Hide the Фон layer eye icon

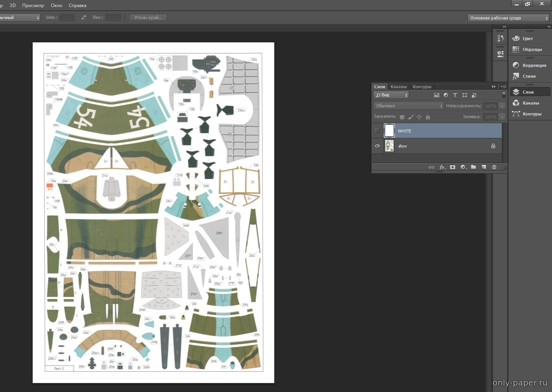377,146
